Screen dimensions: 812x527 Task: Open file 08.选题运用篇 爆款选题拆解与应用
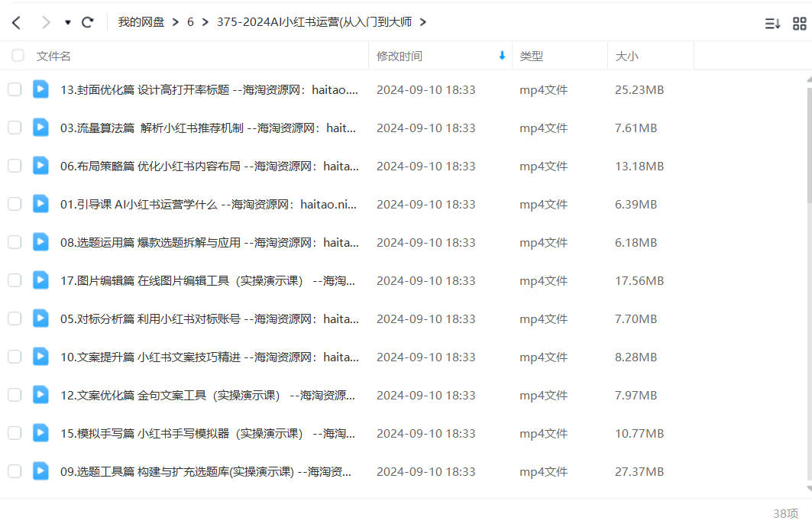pos(209,243)
